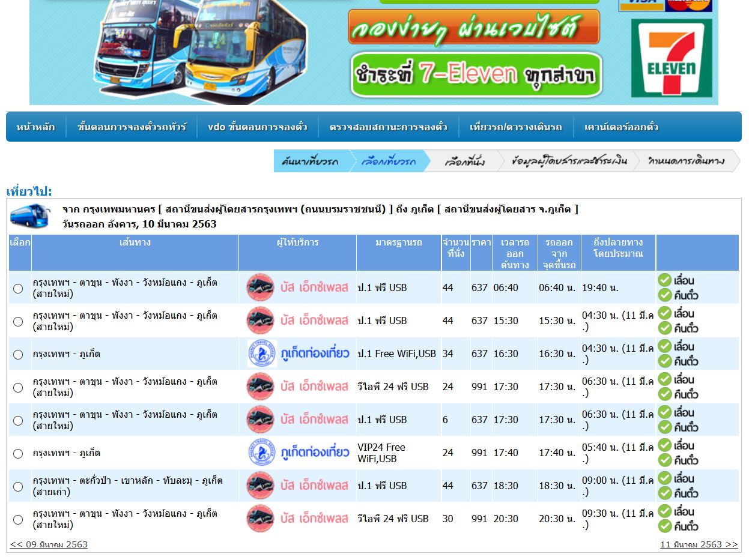The height and width of the screenshot is (560, 749).
Task: Click the บัส เอ็กซ์เพลส logo in the 15:30 row
Action: coord(297,321)
